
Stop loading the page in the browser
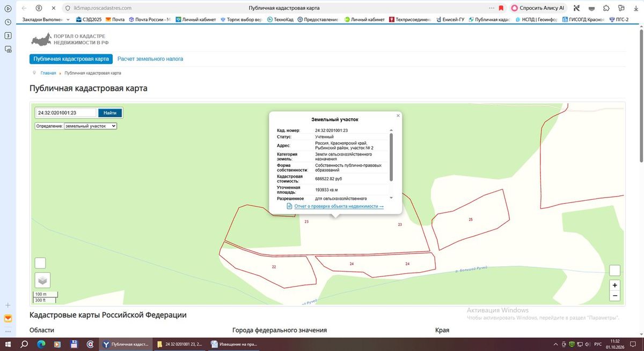(x=53, y=8)
